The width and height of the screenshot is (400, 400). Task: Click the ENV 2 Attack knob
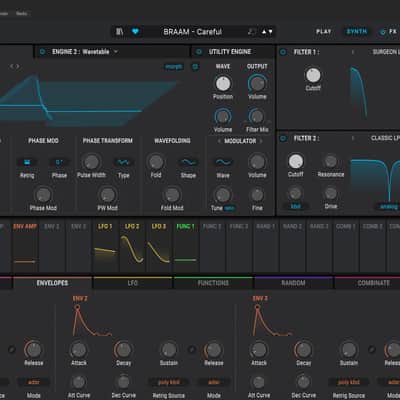click(x=79, y=350)
